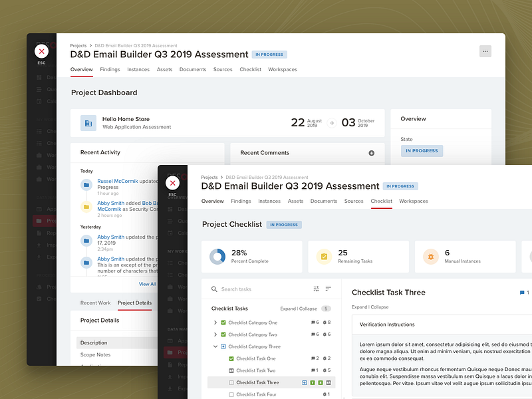Click instances count for Checklist Category One

327,323
